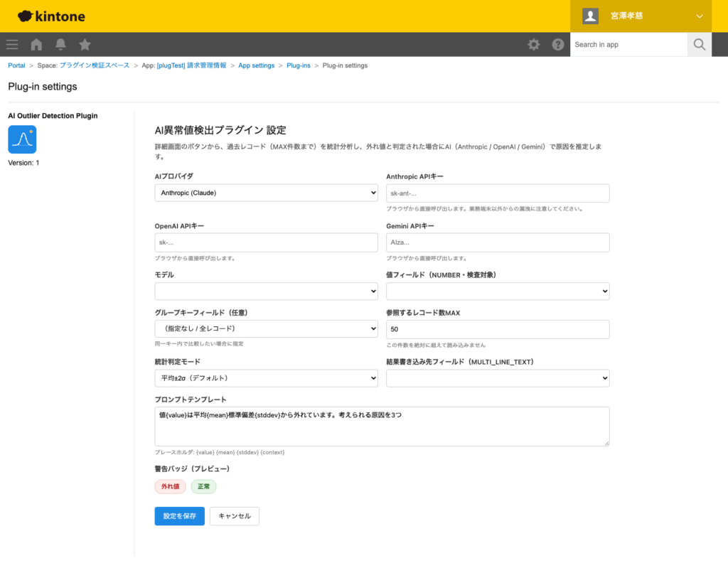Viewport: 728px width, 568px height.
Task: Open the hamburger menu icon
Action: click(11, 44)
